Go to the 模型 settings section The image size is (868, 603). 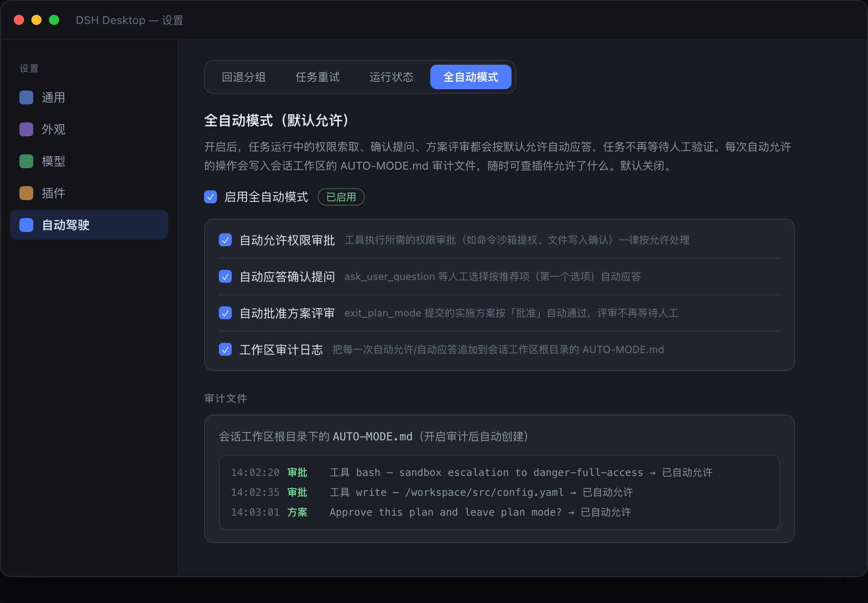(x=89, y=161)
